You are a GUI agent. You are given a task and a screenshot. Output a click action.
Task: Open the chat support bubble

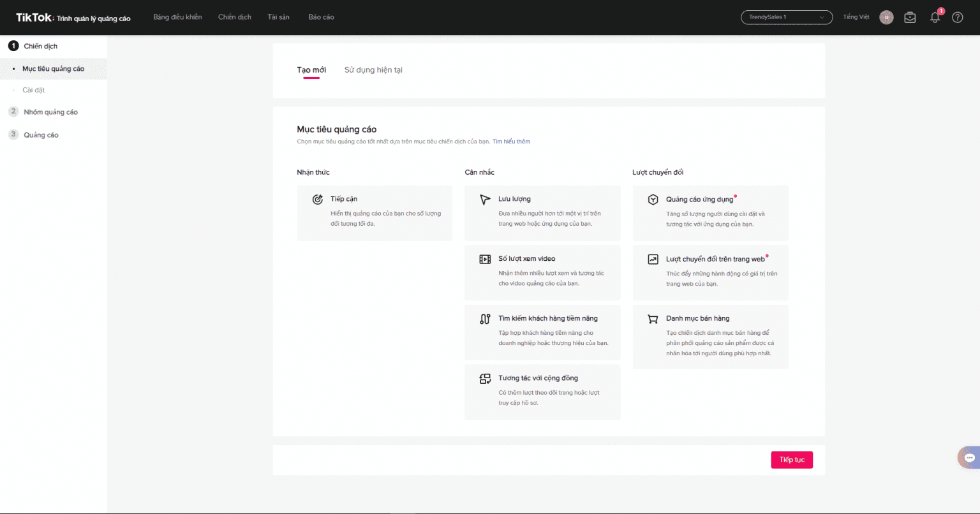click(x=969, y=458)
